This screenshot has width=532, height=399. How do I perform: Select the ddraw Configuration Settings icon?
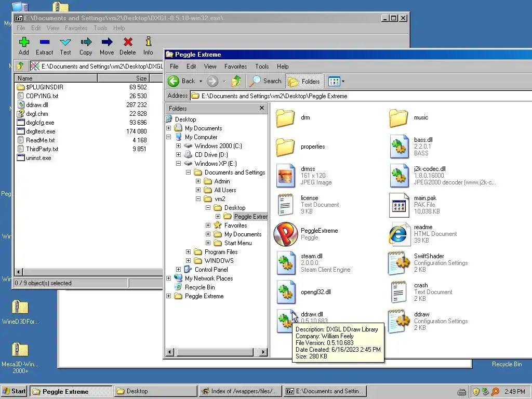click(399, 321)
